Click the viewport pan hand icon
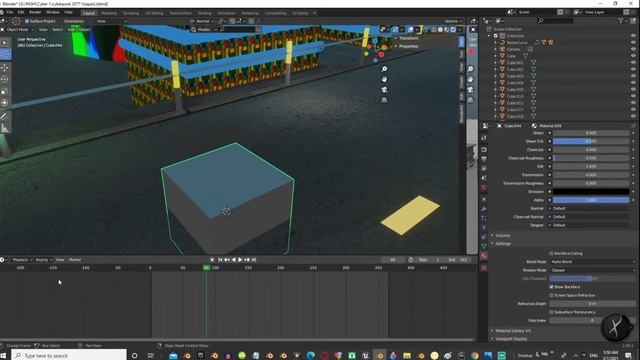The width and height of the screenshot is (640, 360). pyautogui.click(x=384, y=79)
